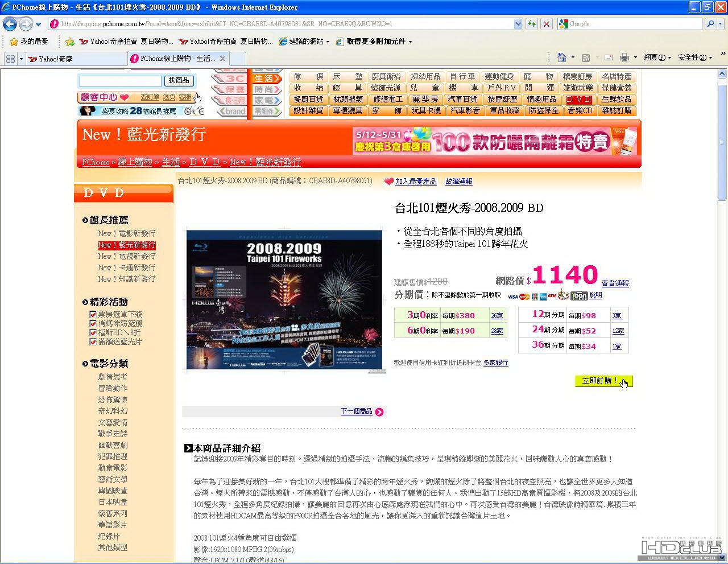Go back with the browser Back arrow

coord(10,24)
